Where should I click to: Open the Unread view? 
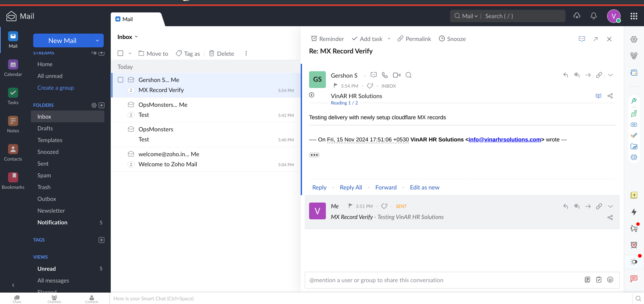point(47,269)
